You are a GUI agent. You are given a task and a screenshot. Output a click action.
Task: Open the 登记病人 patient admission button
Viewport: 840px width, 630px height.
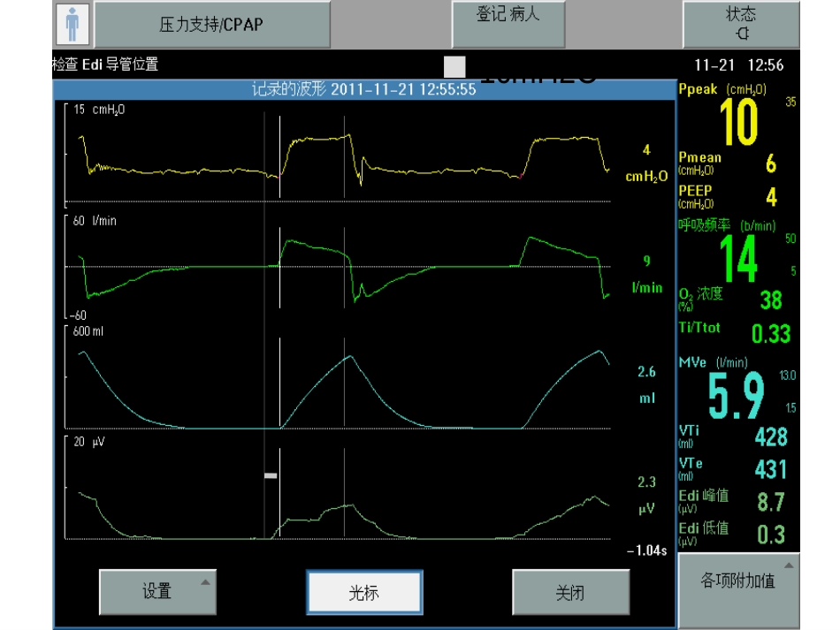508,24
